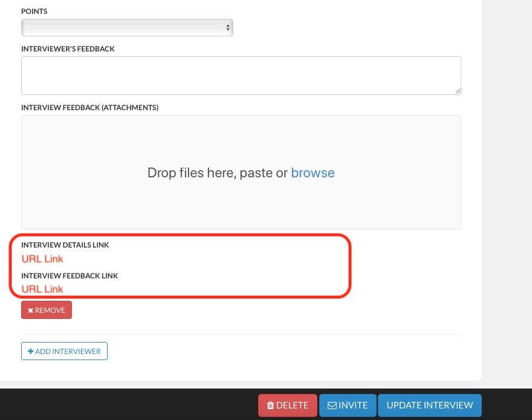This screenshot has height=420, width=532.
Task: Click the Points dropdown arrows
Action: click(x=227, y=27)
